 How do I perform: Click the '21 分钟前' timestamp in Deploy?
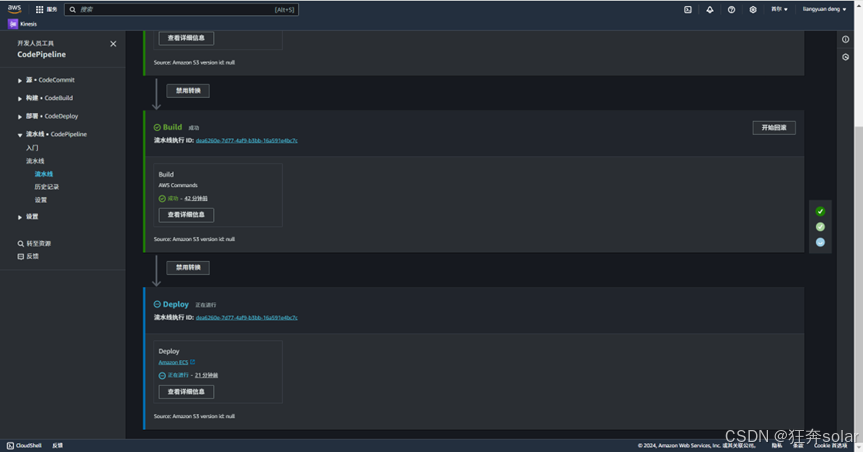[x=206, y=375]
